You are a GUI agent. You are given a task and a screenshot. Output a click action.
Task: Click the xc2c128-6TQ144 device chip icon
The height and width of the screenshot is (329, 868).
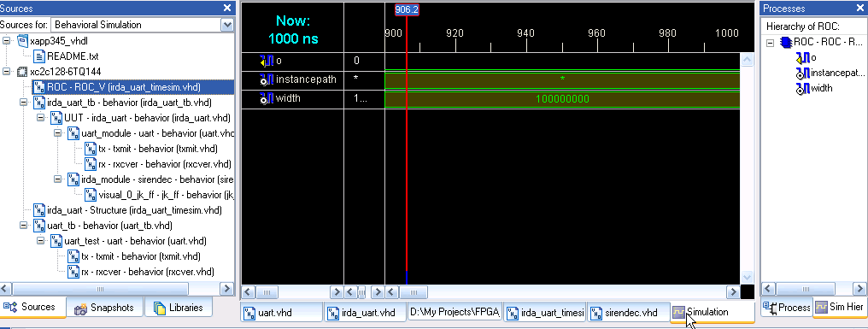click(22, 72)
